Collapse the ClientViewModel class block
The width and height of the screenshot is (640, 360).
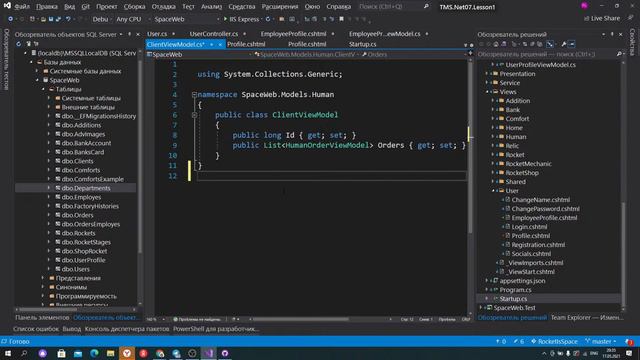tap(195, 115)
